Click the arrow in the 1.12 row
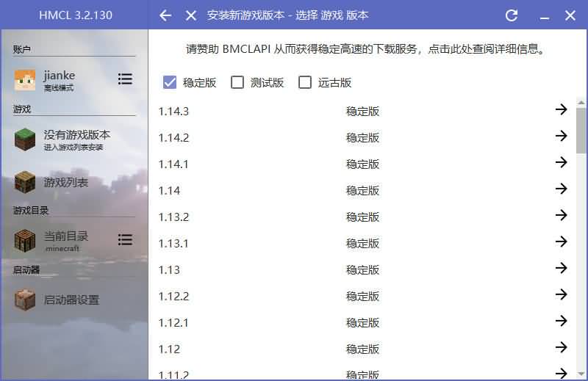The image size is (588, 381). click(x=561, y=347)
